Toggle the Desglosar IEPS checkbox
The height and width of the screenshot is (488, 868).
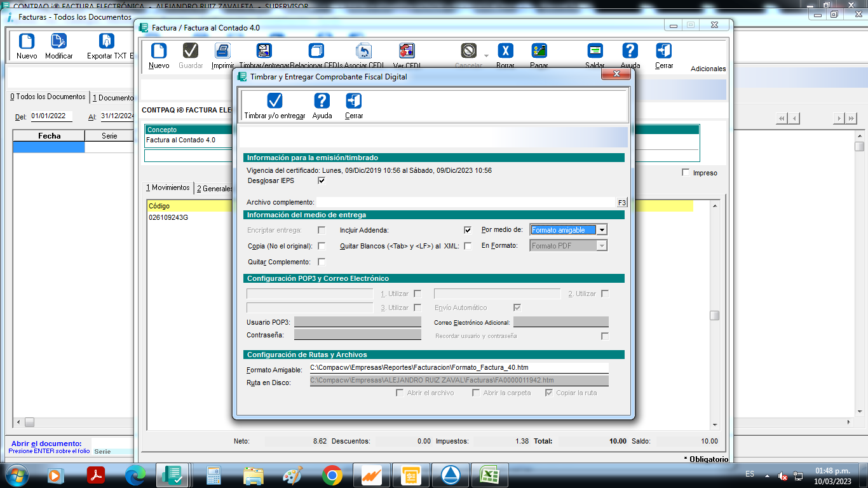pyautogui.click(x=322, y=180)
